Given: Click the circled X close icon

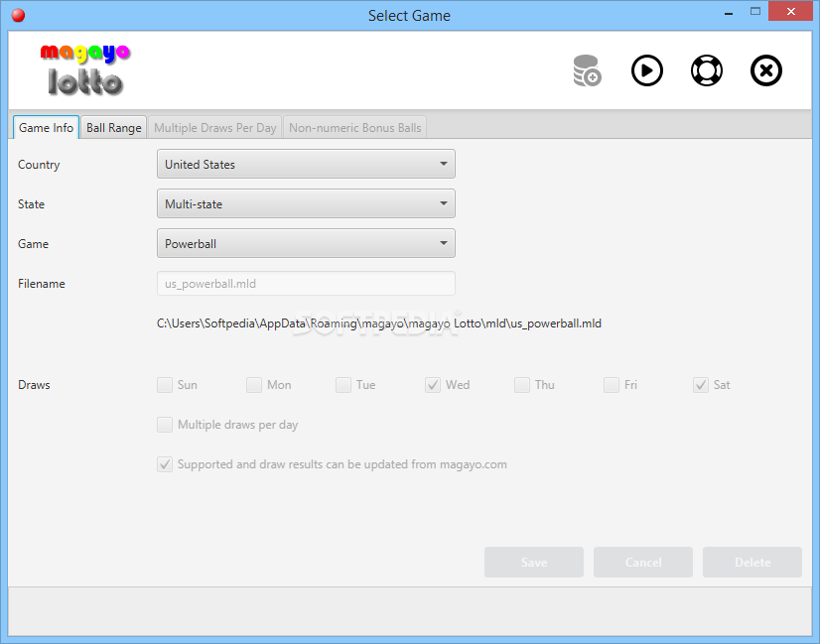Looking at the screenshot, I should (766, 70).
